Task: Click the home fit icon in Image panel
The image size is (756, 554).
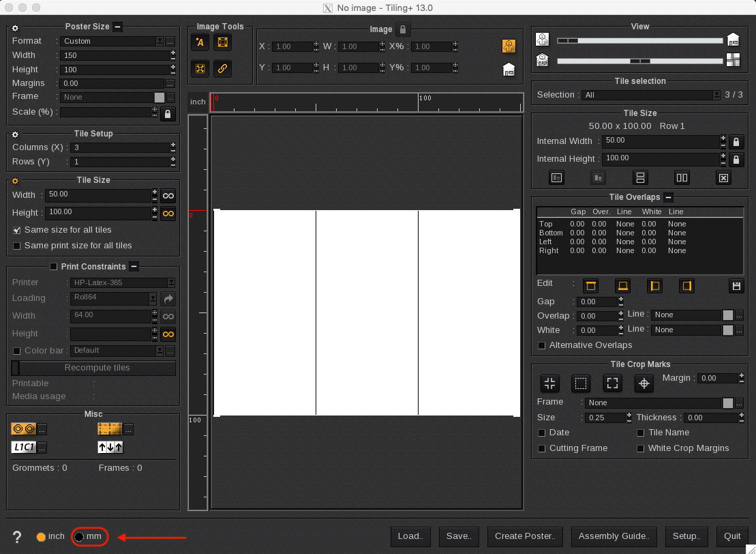Action: coord(509,69)
